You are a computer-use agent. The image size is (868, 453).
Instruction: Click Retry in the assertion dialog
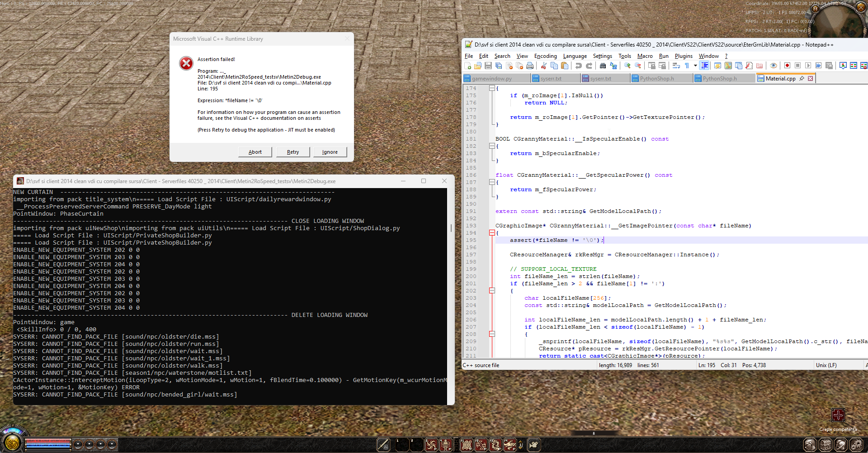(x=293, y=152)
